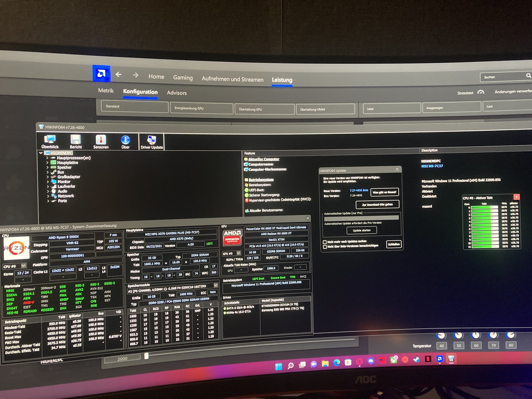Switch to the Metrik sub-tab
The image size is (532, 399).
[x=106, y=91]
